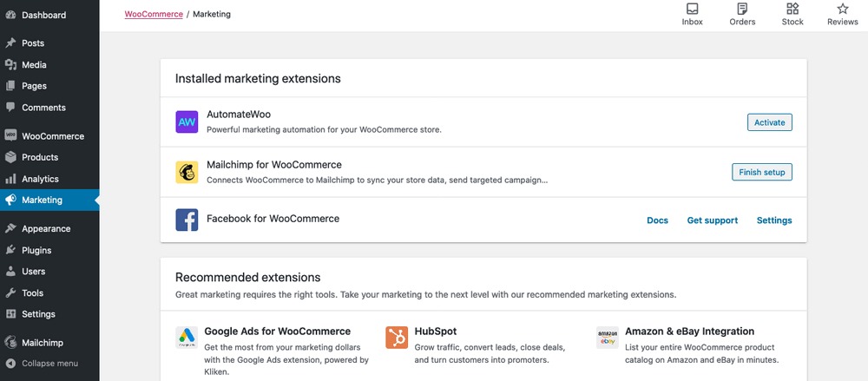Click the Comments speech bubble icon
Viewport: 868px width, 381px height.
point(10,108)
